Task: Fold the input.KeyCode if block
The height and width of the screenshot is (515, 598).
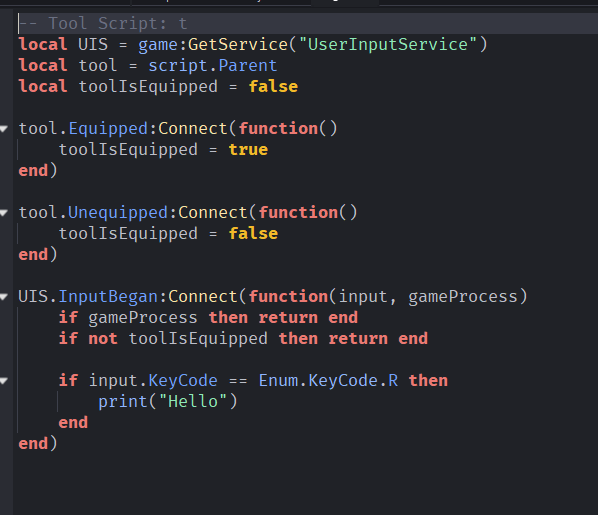Action: pyautogui.click(x=4, y=381)
